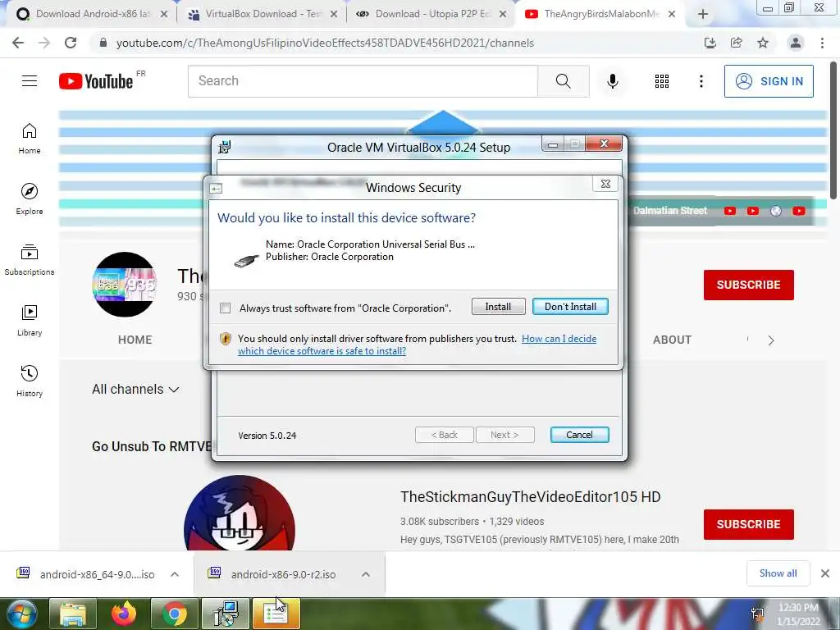Click the page vertical scrollbar
This screenshot has width=840, height=630.
click(x=834, y=129)
